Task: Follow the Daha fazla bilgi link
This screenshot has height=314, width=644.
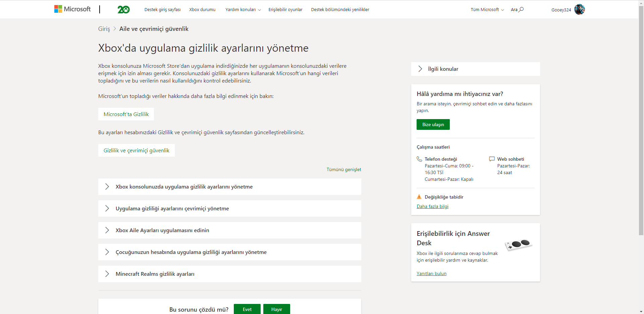Action: (432, 206)
